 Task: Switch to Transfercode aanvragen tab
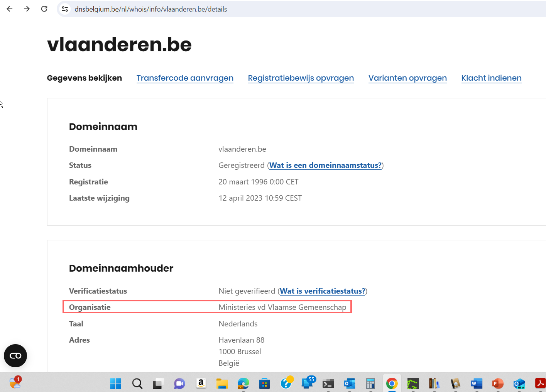click(185, 78)
